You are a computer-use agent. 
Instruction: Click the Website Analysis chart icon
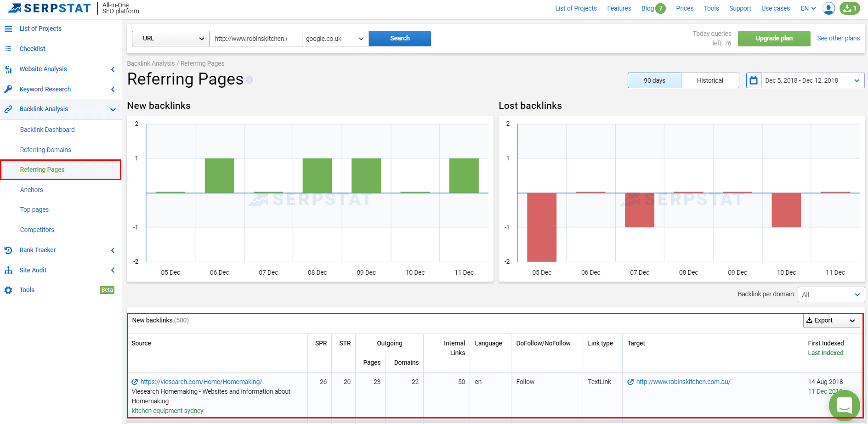click(x=8, y=69)
